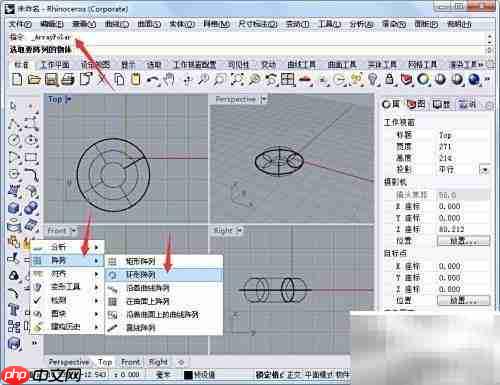Click the padlock Lock icon

coord(389,80)
